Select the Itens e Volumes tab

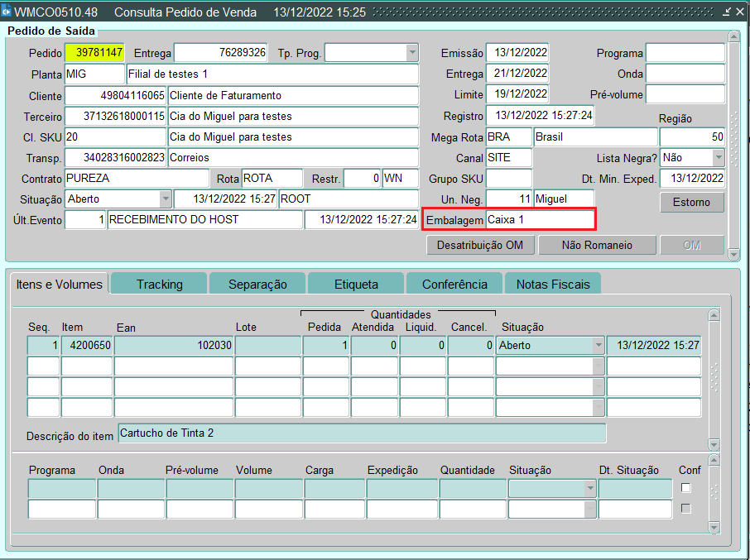(60, 284)
